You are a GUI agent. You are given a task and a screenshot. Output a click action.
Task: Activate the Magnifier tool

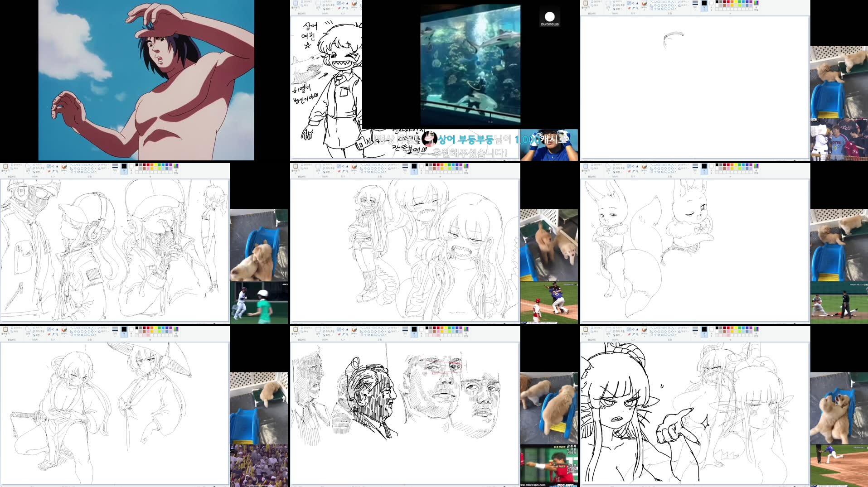click(638, 171)
